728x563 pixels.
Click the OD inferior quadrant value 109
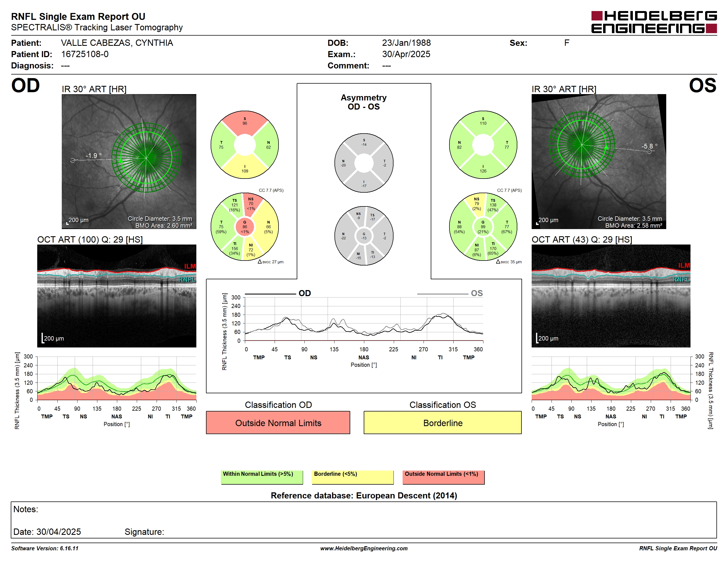pyautogui.click(x=245, y=171)
